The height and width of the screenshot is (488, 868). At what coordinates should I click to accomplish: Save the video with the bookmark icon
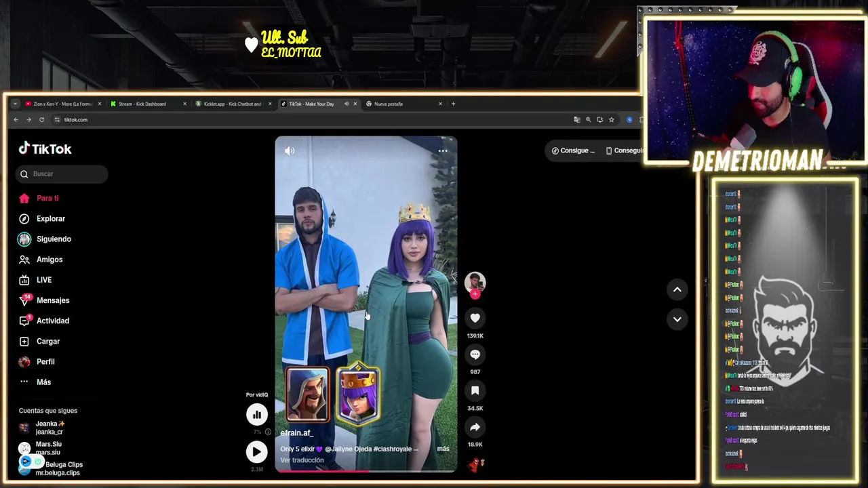(x=475, y=390)
